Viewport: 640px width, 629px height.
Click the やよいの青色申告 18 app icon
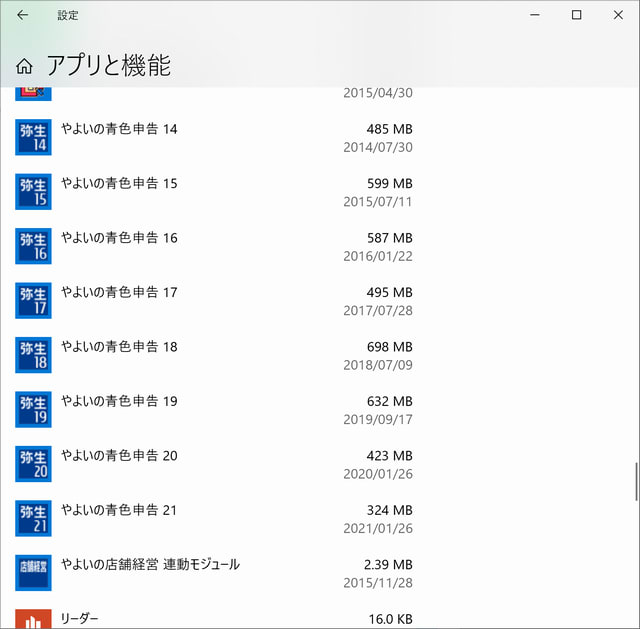tap(33, 355)
